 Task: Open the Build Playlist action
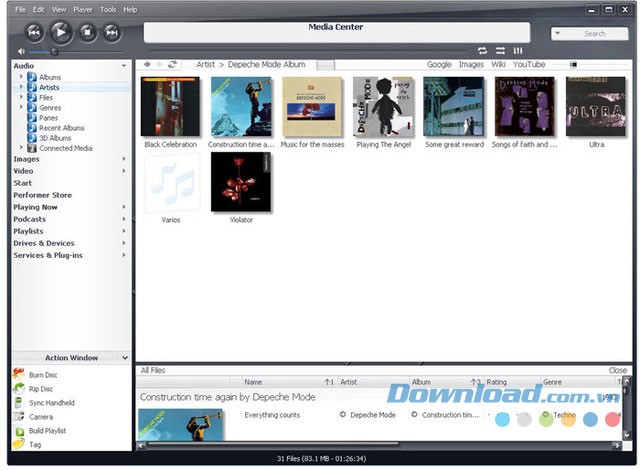pos(19,430)
